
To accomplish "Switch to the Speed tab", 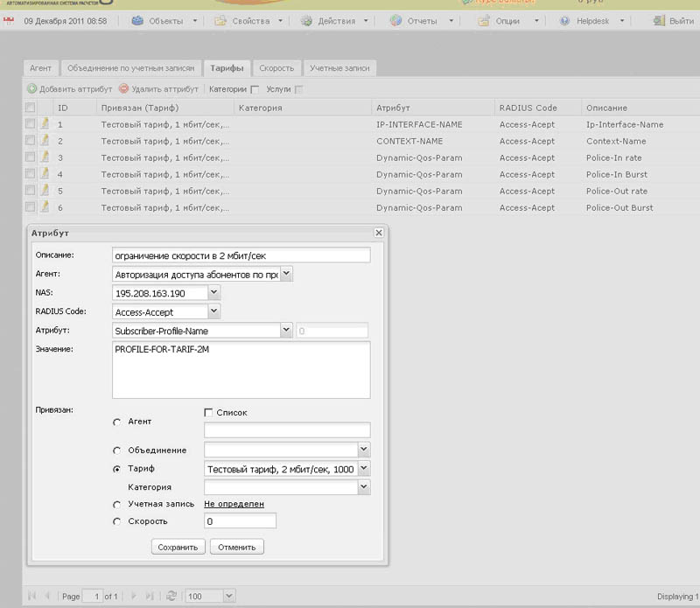I will pyautogui.click(x=276, y=67).
